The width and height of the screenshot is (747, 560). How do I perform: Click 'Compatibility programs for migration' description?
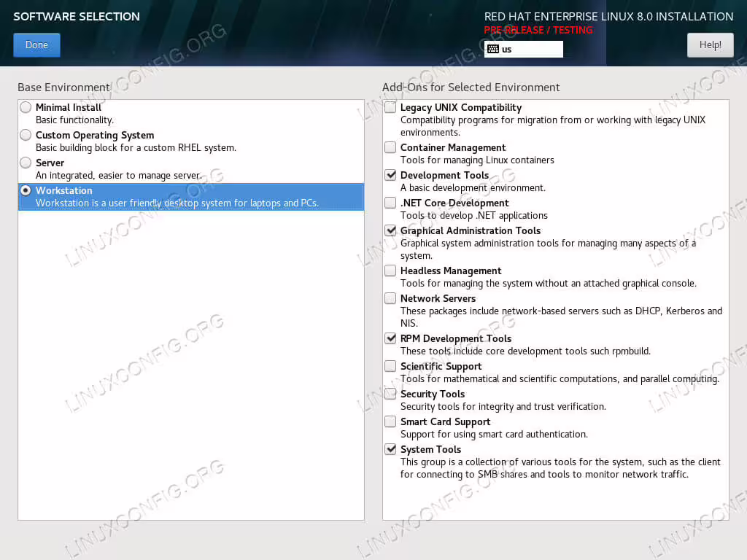[553, 126]
